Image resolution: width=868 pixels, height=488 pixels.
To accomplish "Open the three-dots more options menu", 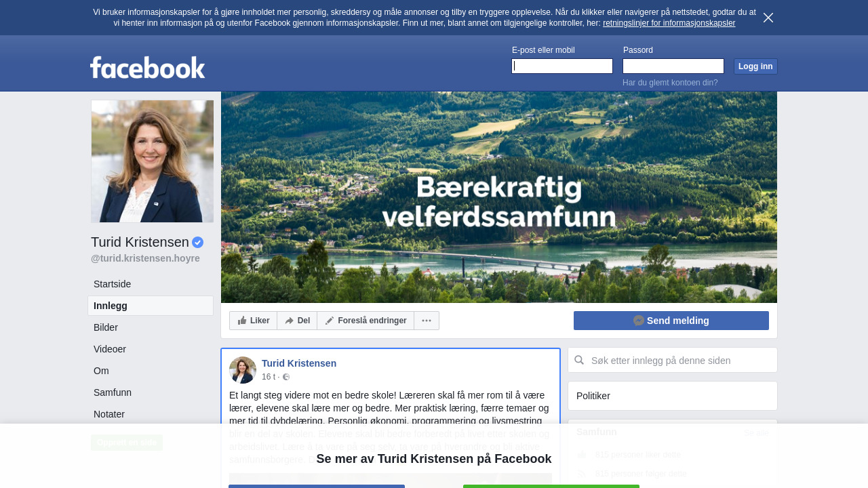I will point(427,321).
